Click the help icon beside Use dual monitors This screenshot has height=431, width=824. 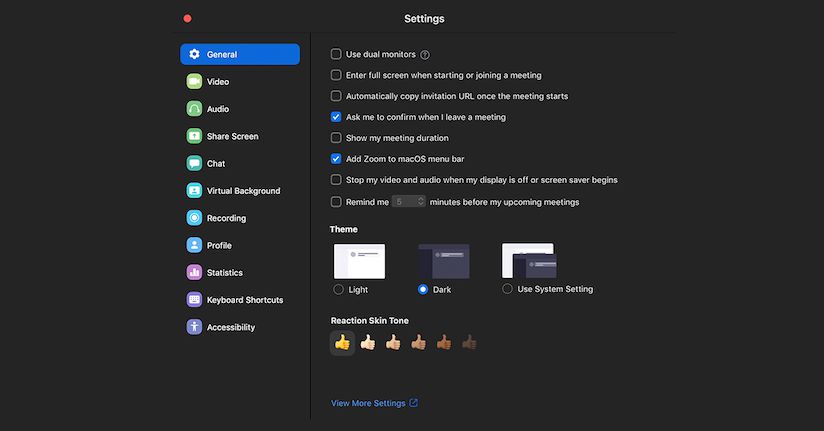tap(425, 55)
